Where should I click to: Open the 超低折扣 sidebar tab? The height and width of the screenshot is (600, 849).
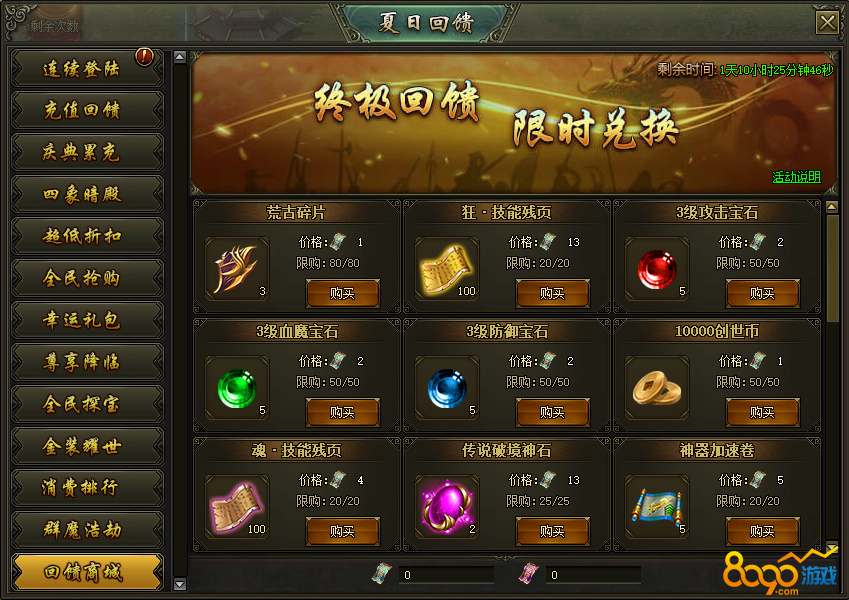(x=87, y=236)
